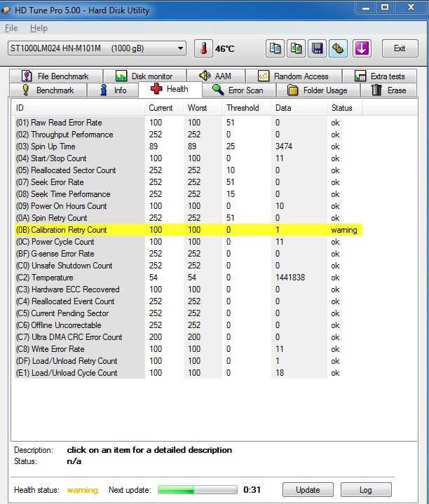This screenshot has width=429, height=504.
Task: Select the (08) Seek Time Performance row
Action: click(189, 194)
